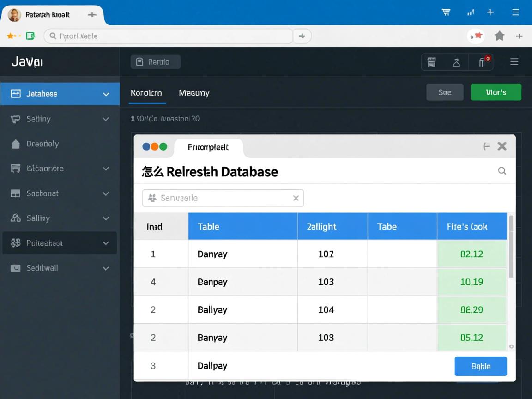
Task: Click the green Vior's button
Action: coord(496,92)
